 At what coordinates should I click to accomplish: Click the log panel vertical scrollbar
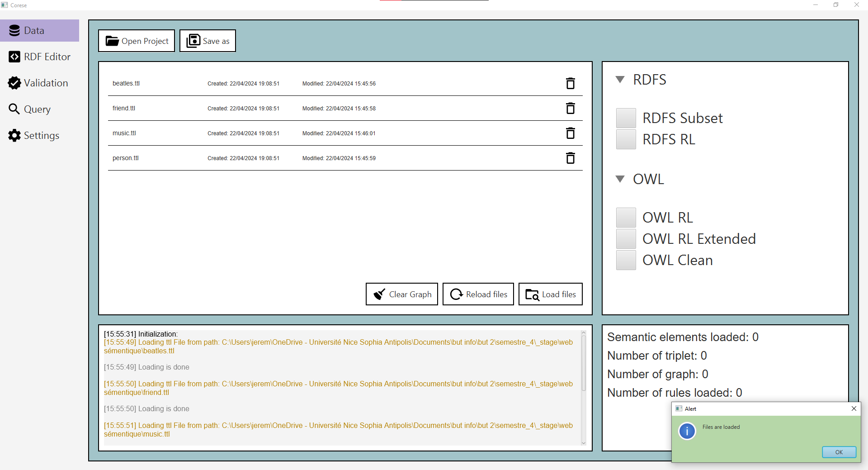click(584, 363)
